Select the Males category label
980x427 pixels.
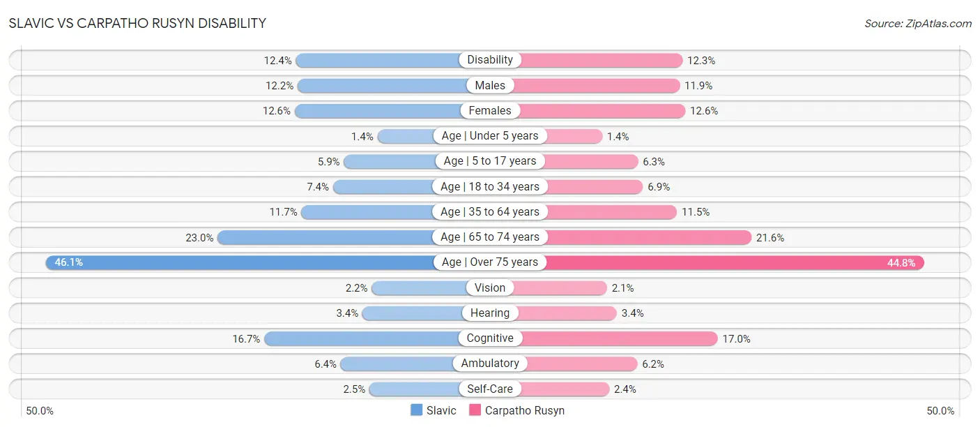pyautogui.click(x=490, y=85)
